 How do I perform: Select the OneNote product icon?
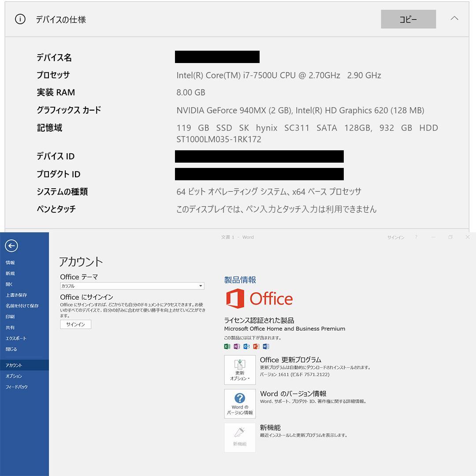[236, 346]
